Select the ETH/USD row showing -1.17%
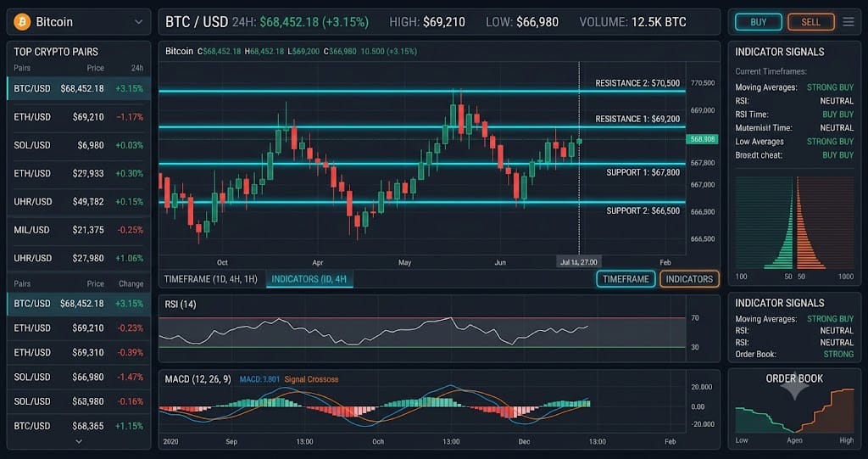The image size is (868, 459). 79,117
